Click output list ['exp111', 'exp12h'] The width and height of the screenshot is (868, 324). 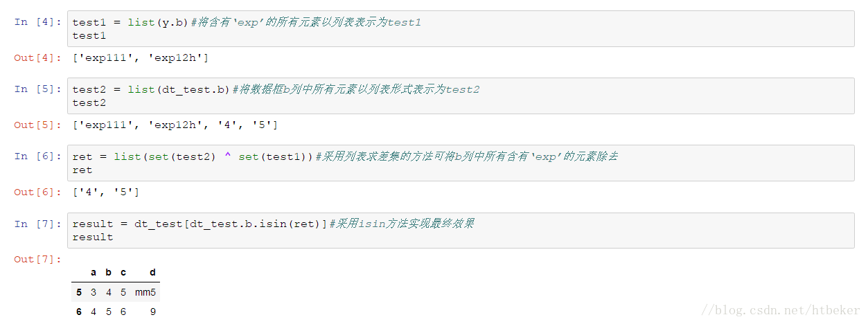141,57
